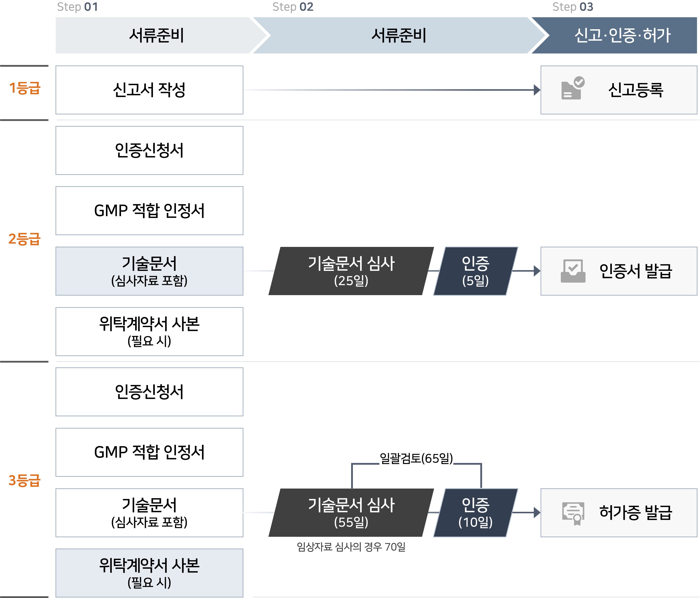The image size is (700, 598).
Task: Click the 기술문서 심사 (55일) block
Action: (351, 513)
